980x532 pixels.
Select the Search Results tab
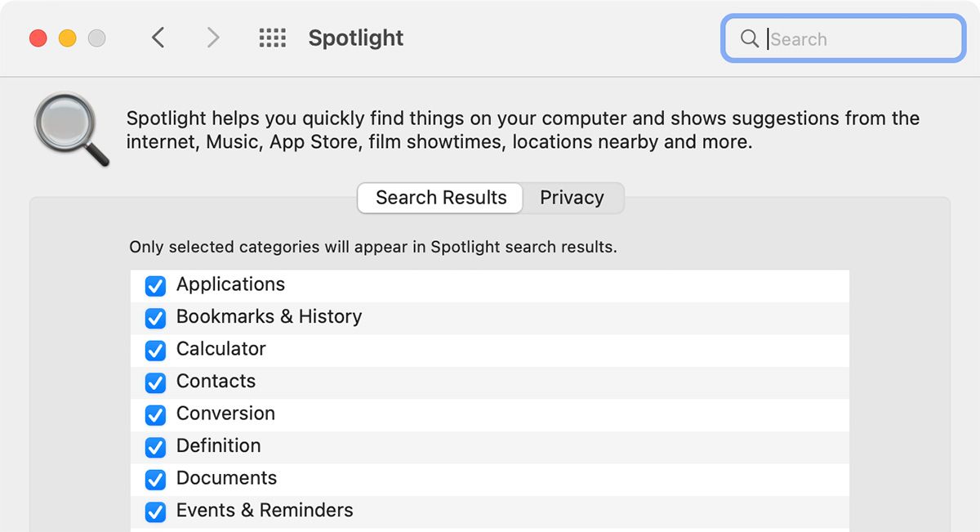(439, 198)
